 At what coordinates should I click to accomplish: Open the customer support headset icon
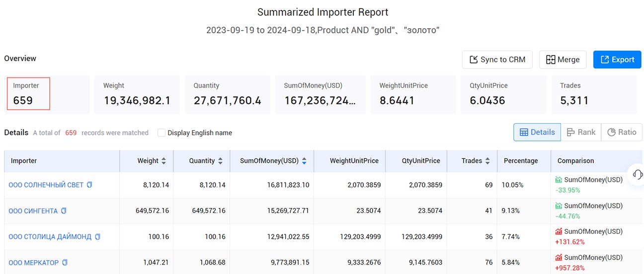(x=638, y=174)
